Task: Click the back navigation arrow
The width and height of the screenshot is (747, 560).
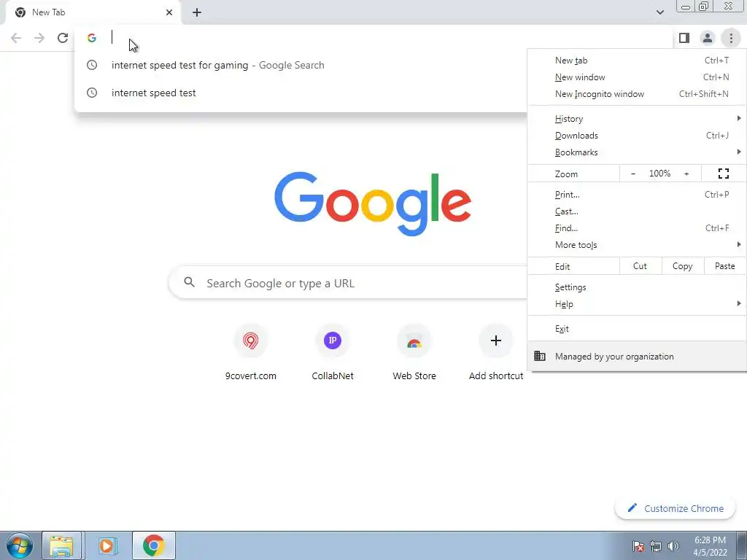Action: coord(16,38)
